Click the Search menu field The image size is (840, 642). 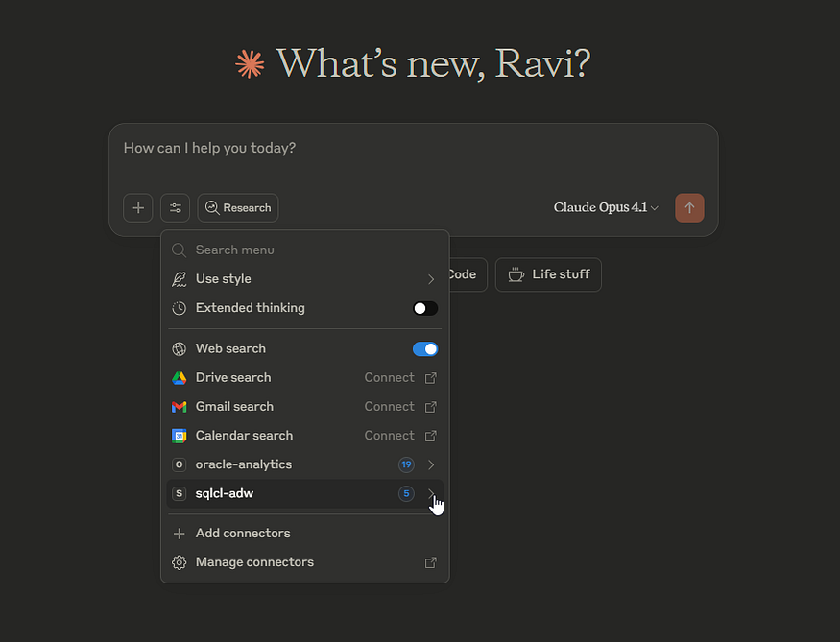[305, 250]
